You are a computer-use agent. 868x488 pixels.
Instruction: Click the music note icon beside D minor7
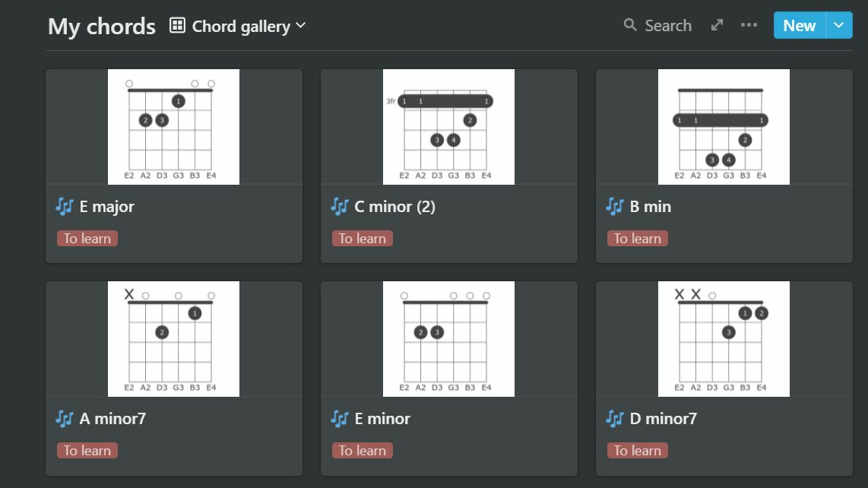pos(614,418)
